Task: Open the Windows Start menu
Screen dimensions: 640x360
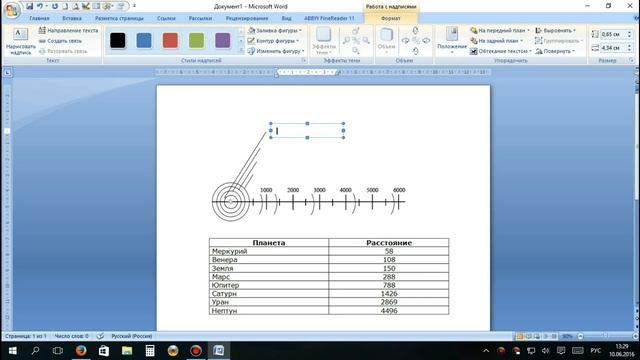Action: coord(12,351)
